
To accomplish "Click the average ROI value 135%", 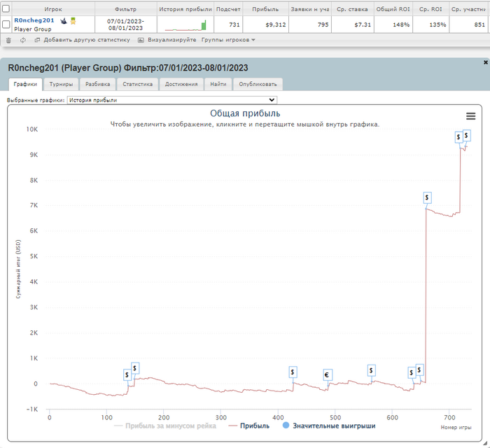I will (437, 24).
